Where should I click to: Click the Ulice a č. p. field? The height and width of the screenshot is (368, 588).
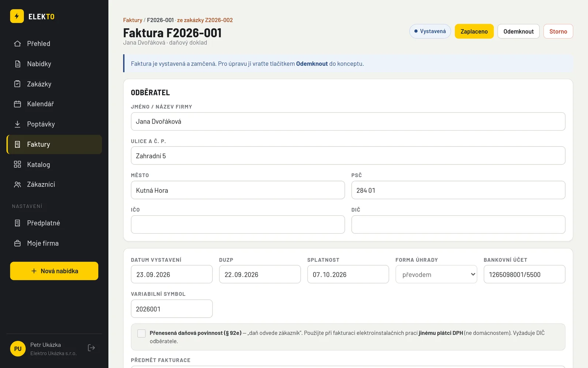click(x=348, y=156)
